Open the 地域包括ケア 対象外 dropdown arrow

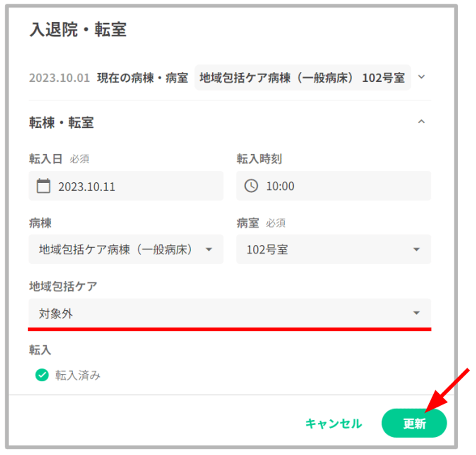pos(416,313)
